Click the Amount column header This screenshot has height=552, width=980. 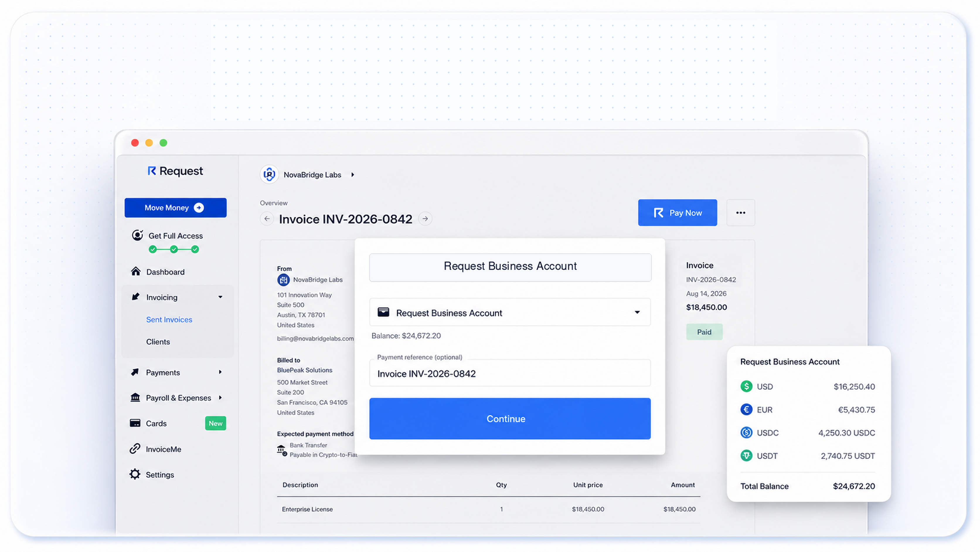click(x=683, y=485)
